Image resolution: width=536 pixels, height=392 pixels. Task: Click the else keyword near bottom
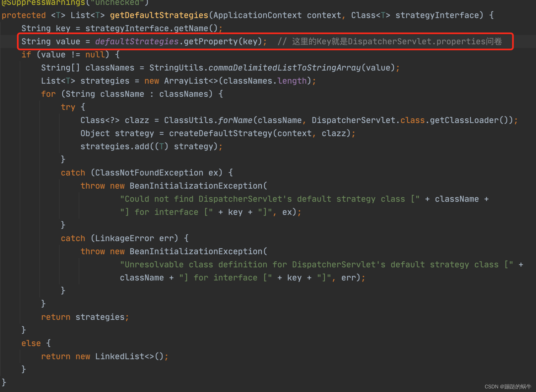click(x=31, y=343)
